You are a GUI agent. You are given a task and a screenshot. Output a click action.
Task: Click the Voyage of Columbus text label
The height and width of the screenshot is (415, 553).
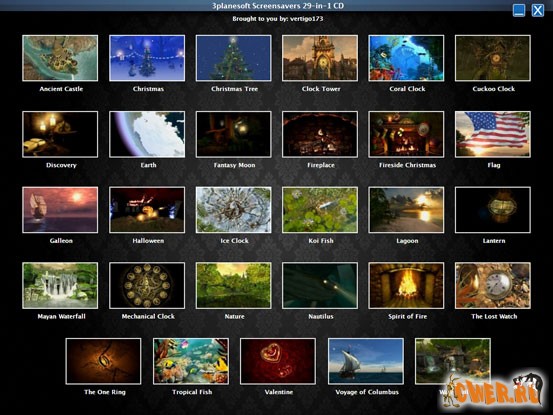pyautogui.click(x=367, y=392)
